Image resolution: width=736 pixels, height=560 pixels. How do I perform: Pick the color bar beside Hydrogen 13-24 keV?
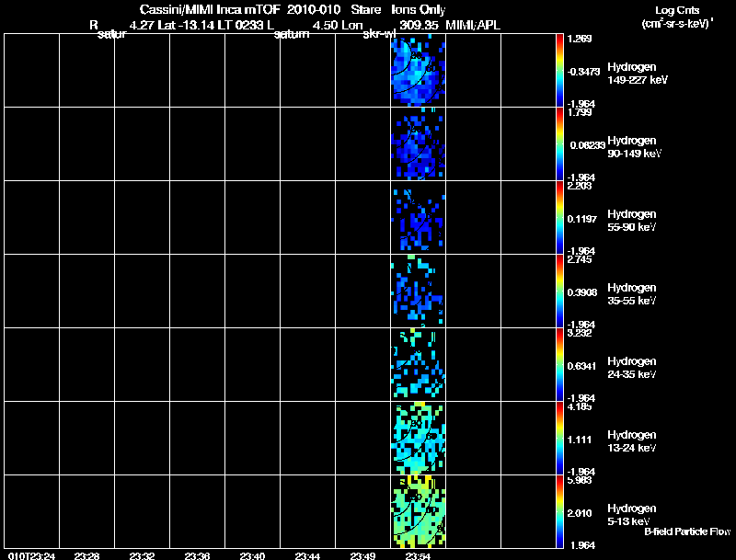(x=559, y=439)
